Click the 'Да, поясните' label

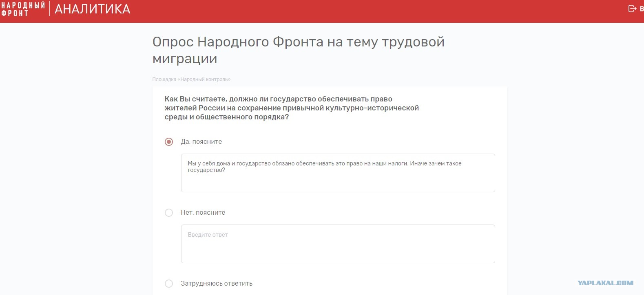(x=201, y=142)
